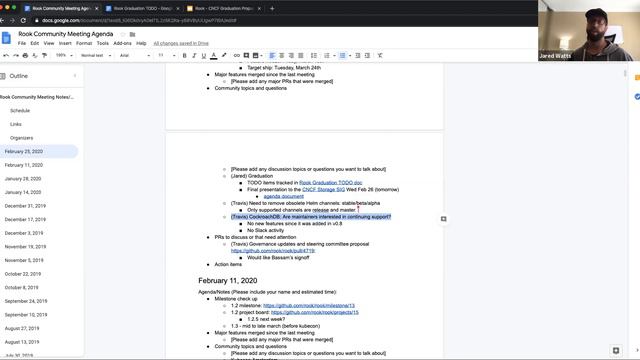
Task: Open the line spacing options
Action: click(314, 56)
